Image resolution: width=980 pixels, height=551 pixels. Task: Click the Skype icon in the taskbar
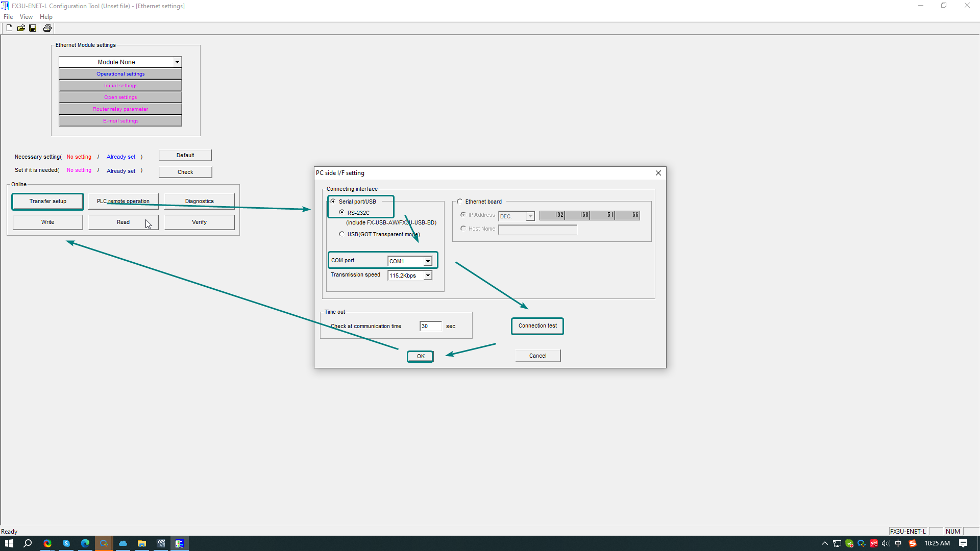point(66,543)
